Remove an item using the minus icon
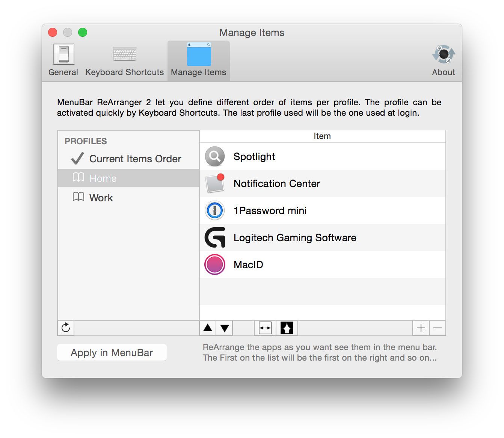 click(437, 328)
